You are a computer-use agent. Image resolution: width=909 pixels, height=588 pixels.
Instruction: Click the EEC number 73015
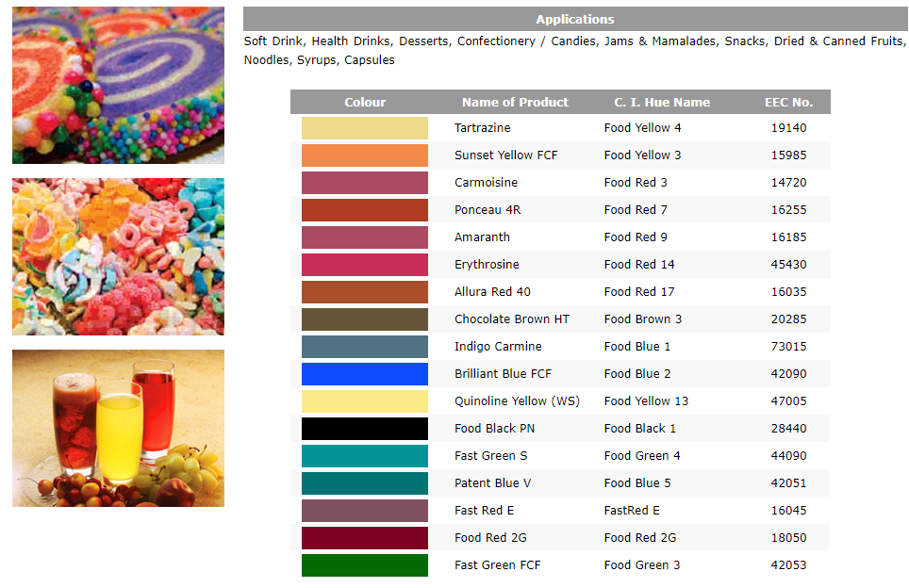click(788, 347)
